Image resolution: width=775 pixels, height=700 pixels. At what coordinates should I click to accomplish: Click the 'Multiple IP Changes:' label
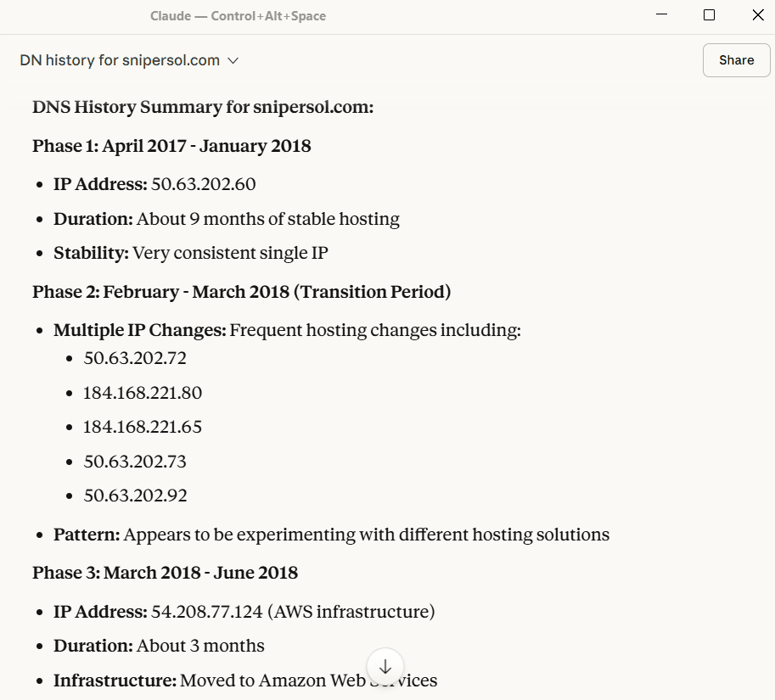(x=140, y=330)
